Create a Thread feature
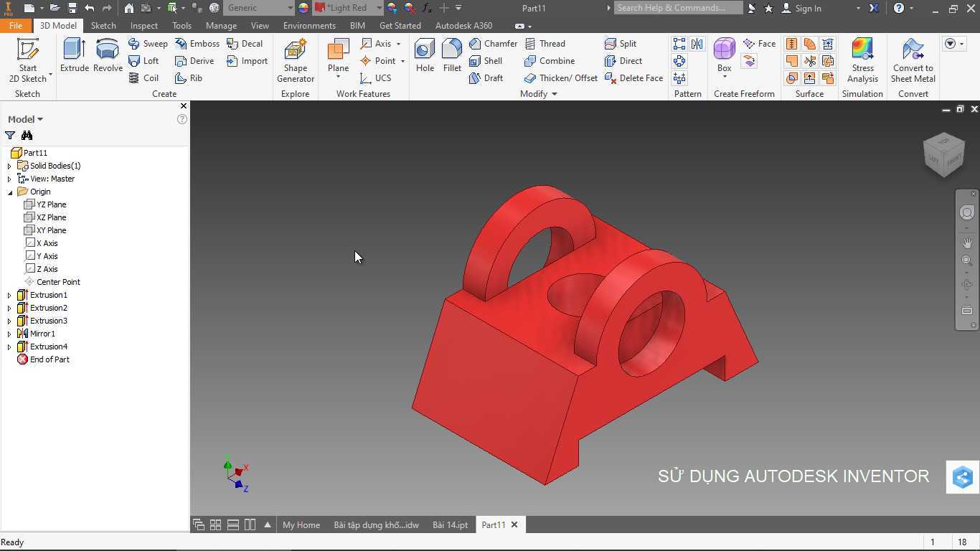 (545, 44)
